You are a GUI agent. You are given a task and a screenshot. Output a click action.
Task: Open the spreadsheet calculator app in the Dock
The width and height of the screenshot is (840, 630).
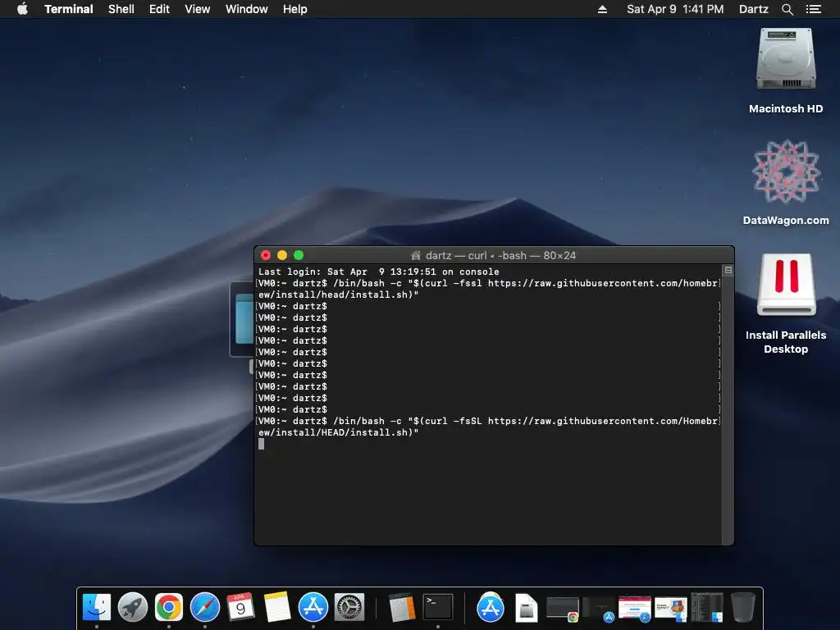(402, 607)
